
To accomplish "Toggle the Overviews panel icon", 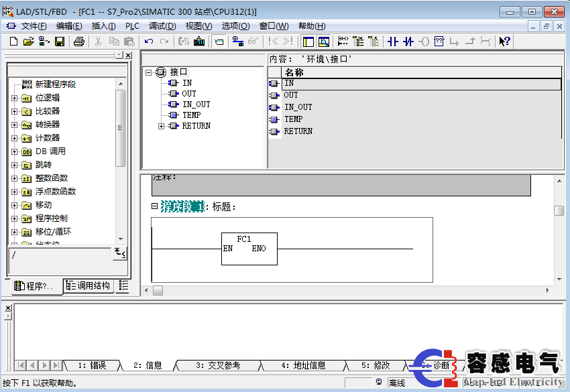I will coord(308,42).
